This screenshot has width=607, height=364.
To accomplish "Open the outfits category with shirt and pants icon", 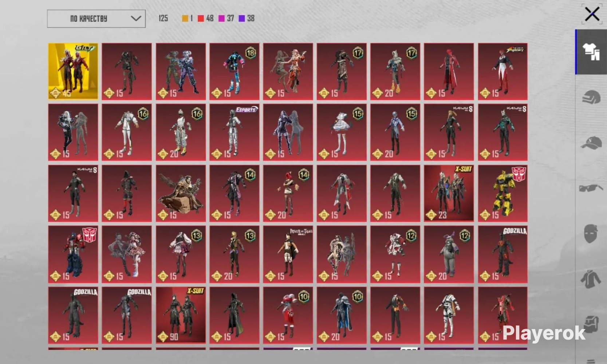I will pos(591,52).
